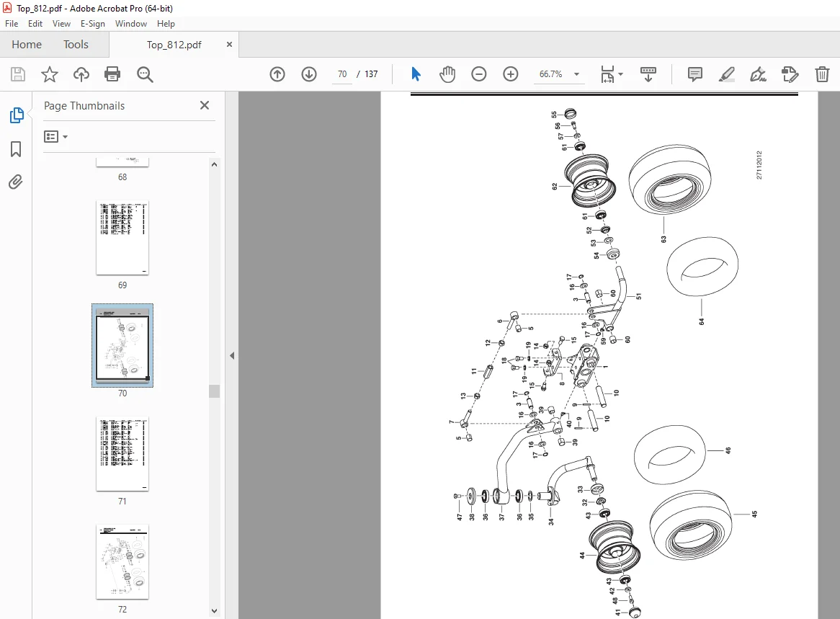840x619 pixels.
Task: Click thumbnail label '68'
Action: (122, 177)
